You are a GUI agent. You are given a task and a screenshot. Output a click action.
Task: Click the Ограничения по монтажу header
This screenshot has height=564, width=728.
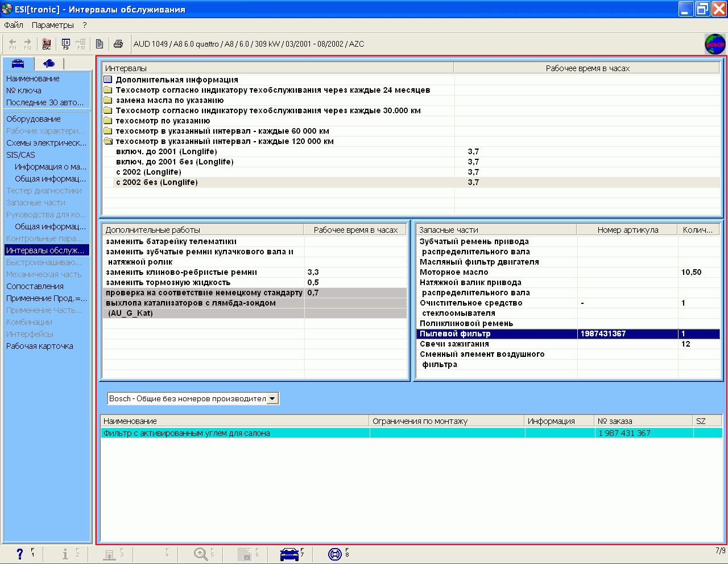click(x=447, y=421)
